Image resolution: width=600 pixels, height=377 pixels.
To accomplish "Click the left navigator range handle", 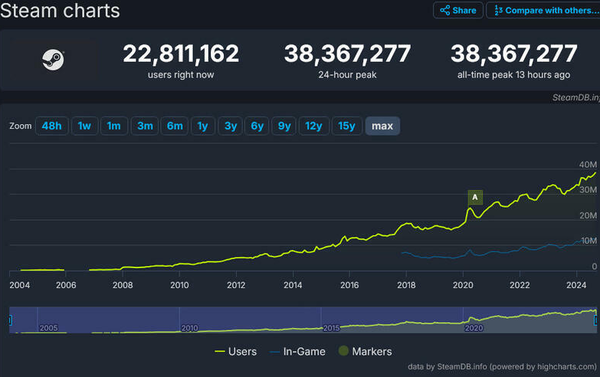I will pos(10,320).
